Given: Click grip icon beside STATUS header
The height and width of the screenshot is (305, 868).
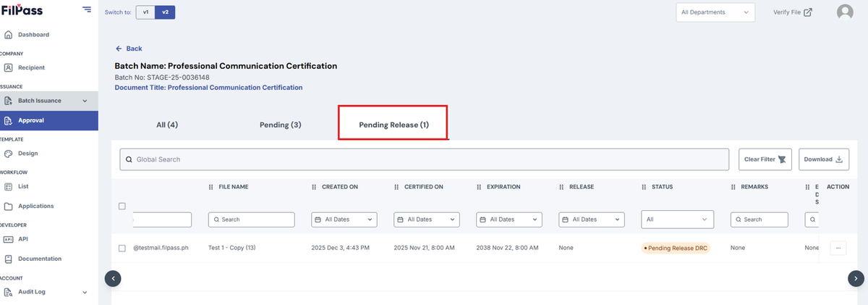Looking at the screenshot, I should click(644, 187).
